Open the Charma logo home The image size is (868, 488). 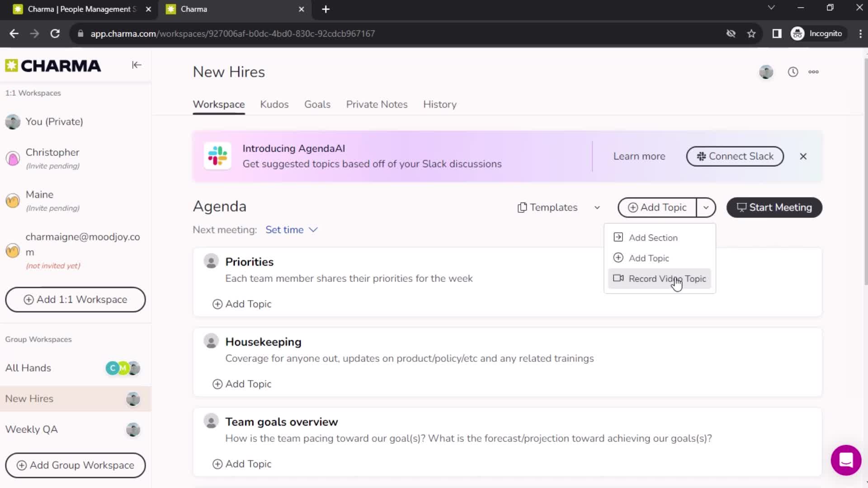click(53, 66)
